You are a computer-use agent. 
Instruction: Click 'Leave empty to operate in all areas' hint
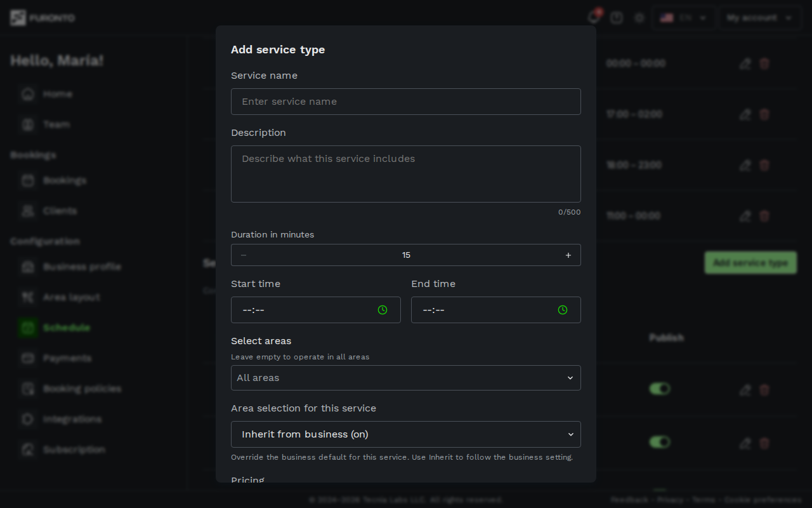click(300, 357)
